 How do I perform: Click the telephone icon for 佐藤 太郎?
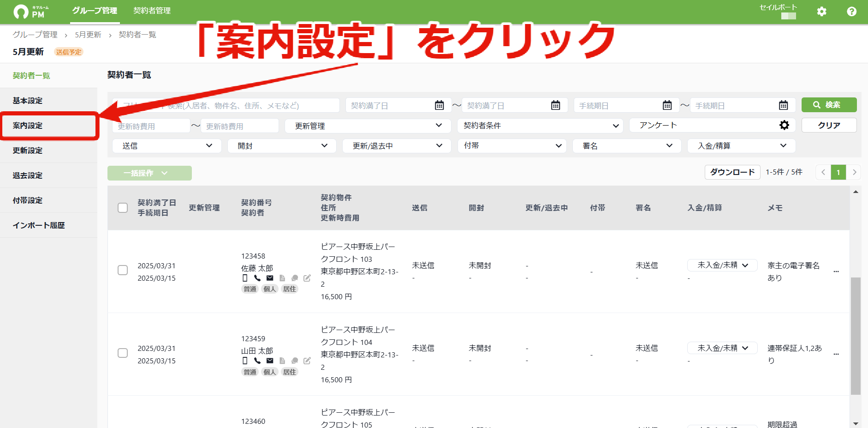tap(257, 278)
